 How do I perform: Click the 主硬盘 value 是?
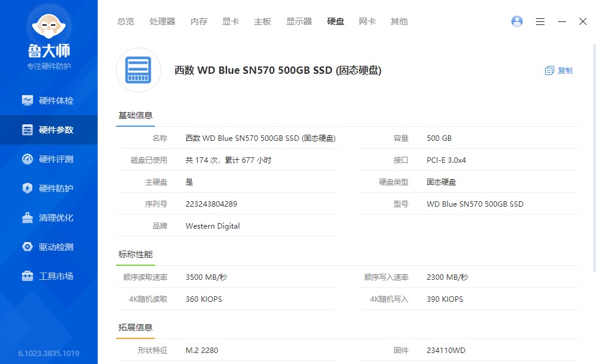pos(189,182)
